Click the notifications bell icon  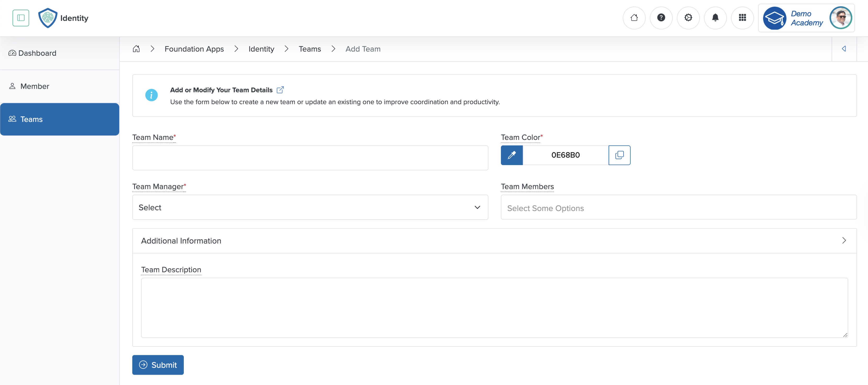(715, 18)
